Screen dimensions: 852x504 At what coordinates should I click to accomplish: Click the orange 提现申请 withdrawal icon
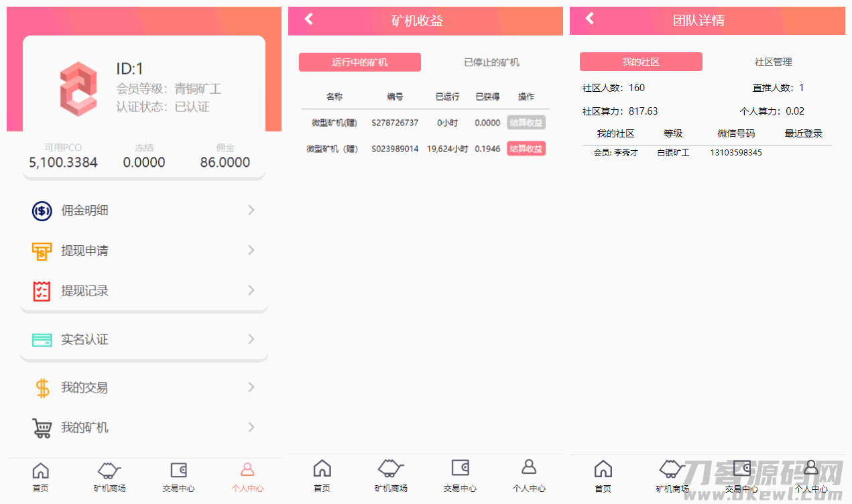click(42, 251)
